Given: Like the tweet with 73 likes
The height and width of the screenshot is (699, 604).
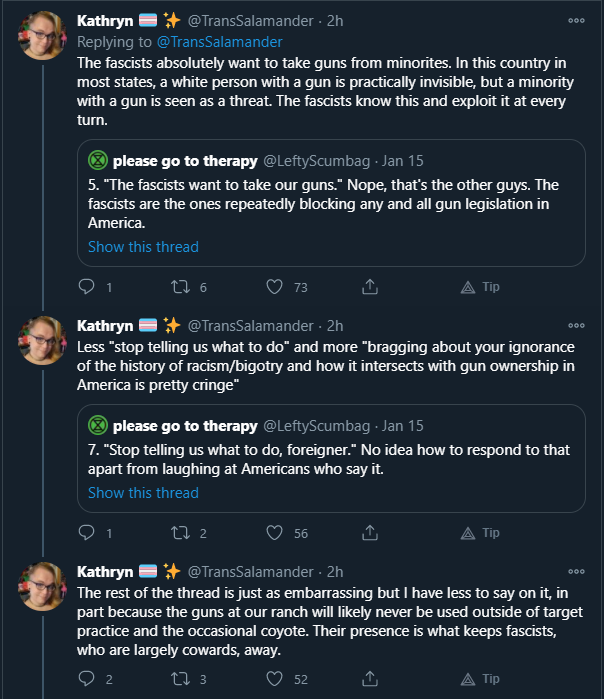Looking at the screenshot, I should coord(274,287).
